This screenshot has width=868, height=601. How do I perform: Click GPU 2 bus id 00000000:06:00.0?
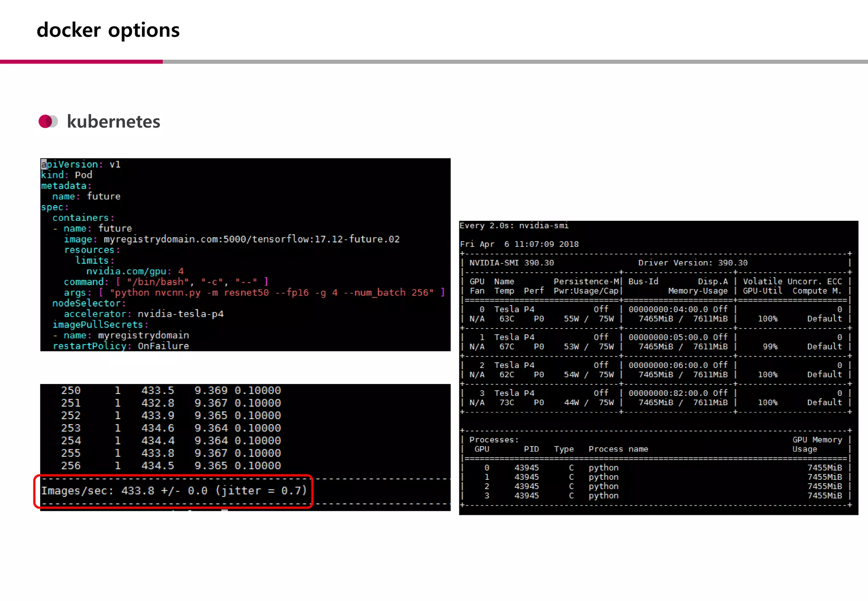[668, 365]
